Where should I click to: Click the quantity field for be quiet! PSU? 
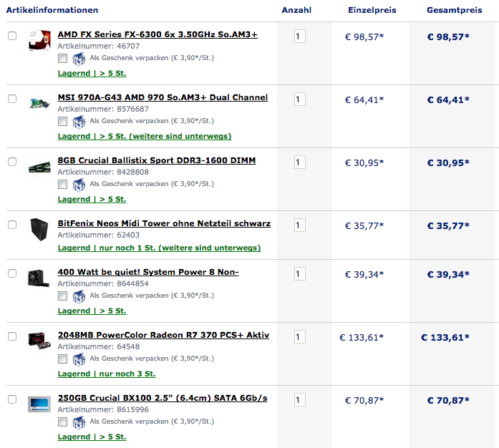300,274
